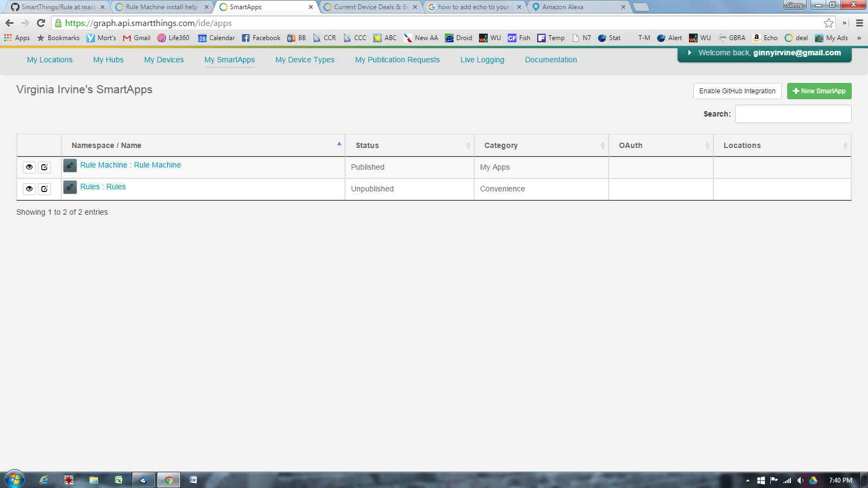The height and width of the screenshot is (488, 868).
Task: Edit properties icon for Rule Machine row
Action: click(44, 167)
